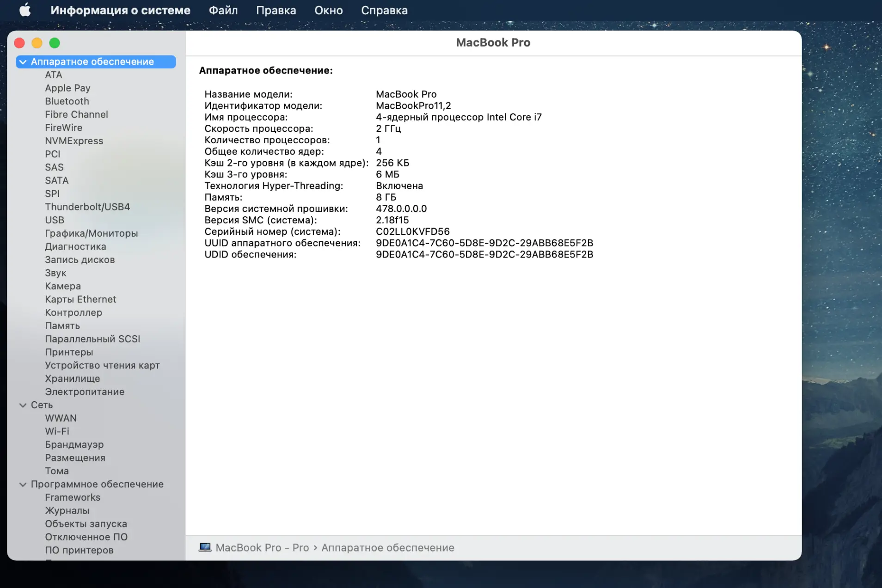Select Wi-Fi under Сеть
Screen dimensions: 882x588
(57, 431)
